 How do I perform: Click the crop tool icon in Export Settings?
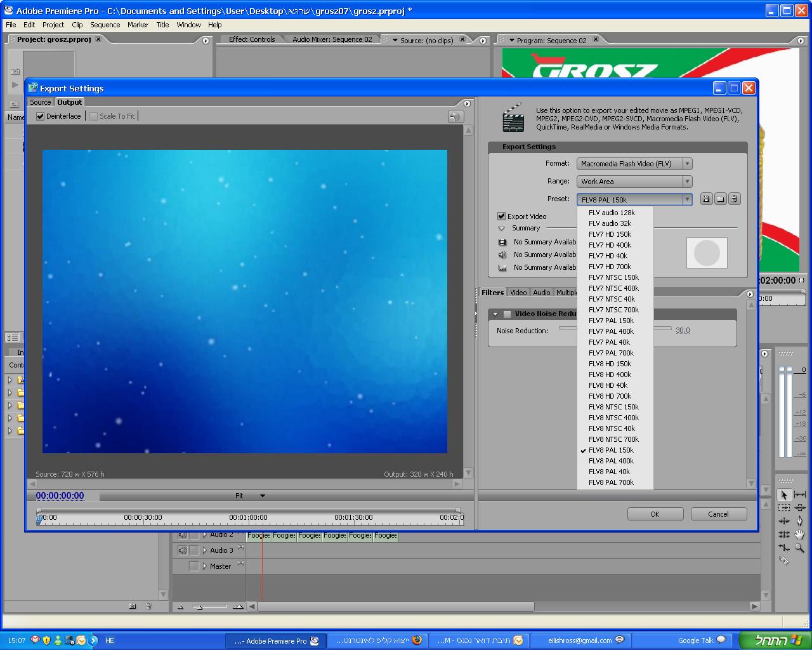tap(455, 117)
